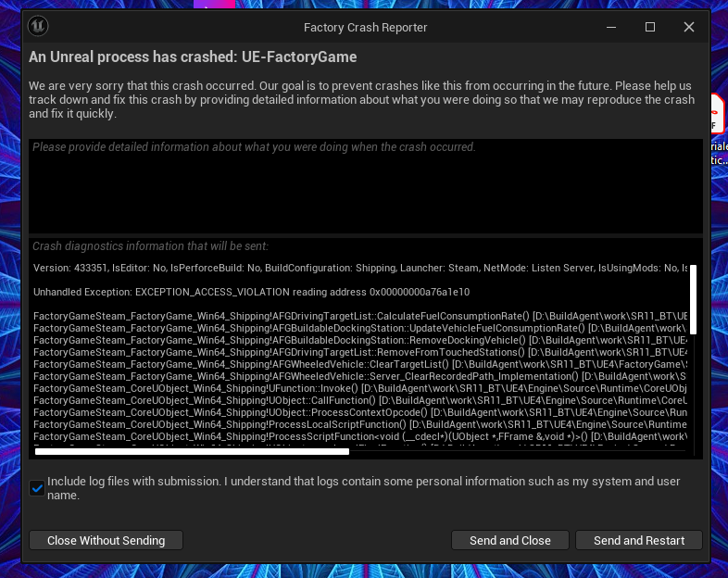Click the vertical scrollbar in diagnostics panel
The height and width of the screenshot is (578, 728).
click(693, 299)
